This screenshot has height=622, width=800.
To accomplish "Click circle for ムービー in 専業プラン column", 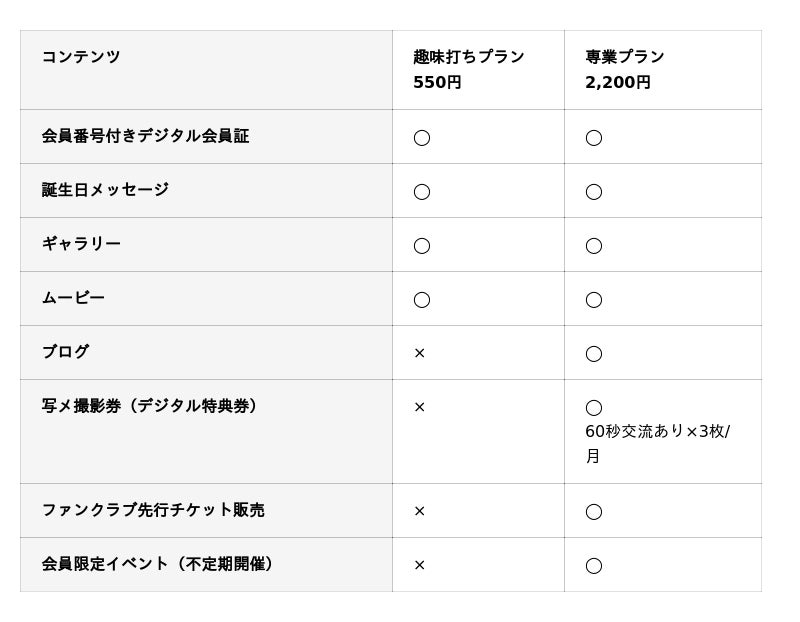I will [x=594, y=299].
